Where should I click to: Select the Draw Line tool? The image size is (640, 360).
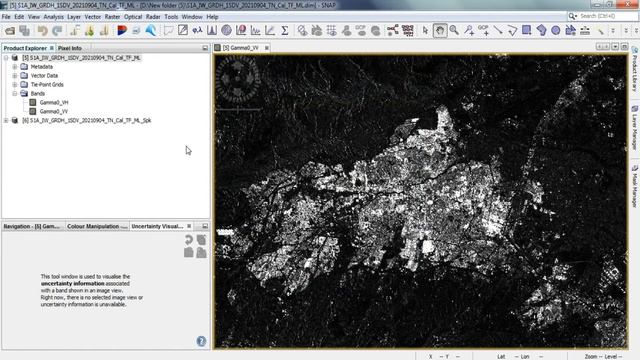click(x=498, y=31)
